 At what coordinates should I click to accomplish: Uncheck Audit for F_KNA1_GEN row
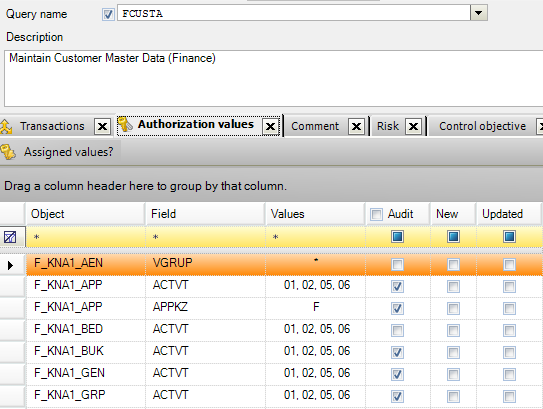[x=397, y=374]
